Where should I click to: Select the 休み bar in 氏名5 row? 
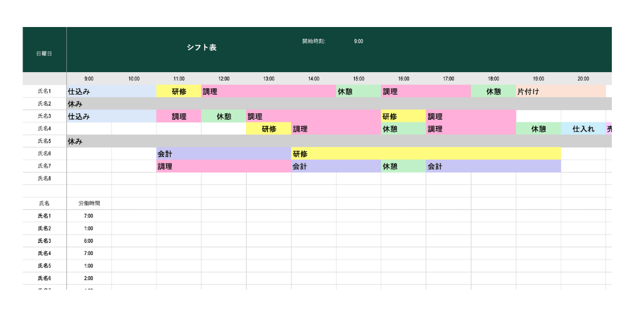pos(339,141)
